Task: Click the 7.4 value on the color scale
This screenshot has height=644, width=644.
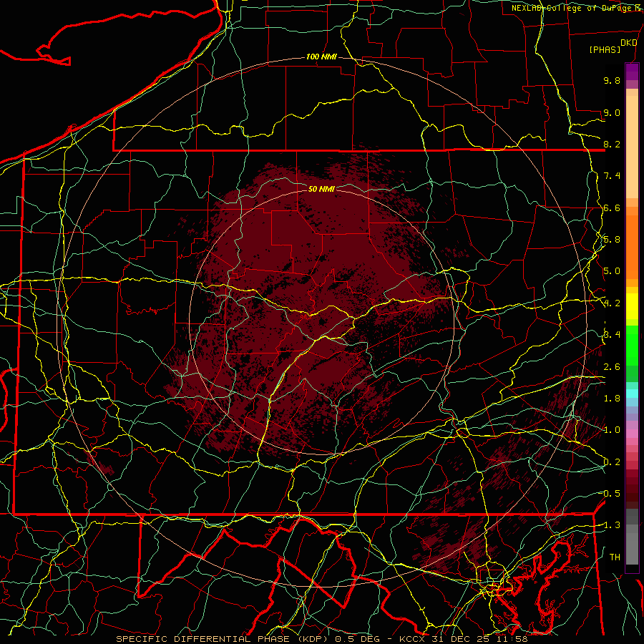Action: click(612, 176)
